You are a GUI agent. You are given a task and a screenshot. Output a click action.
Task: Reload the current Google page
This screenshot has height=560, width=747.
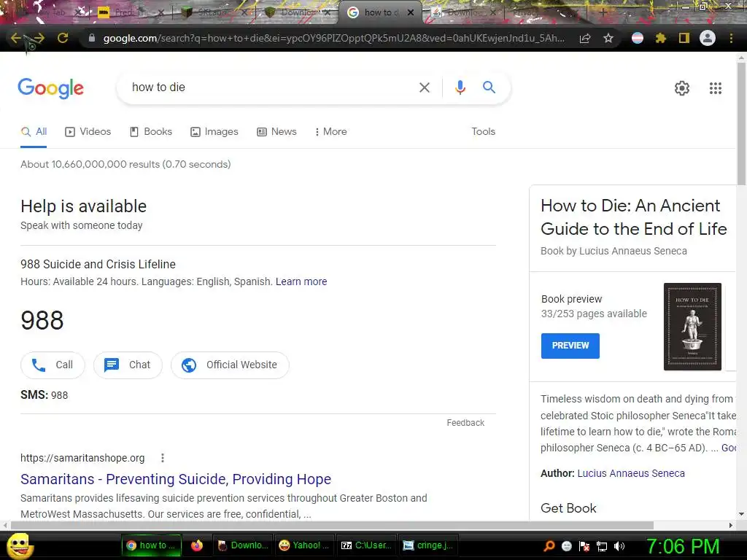[63, 38]
